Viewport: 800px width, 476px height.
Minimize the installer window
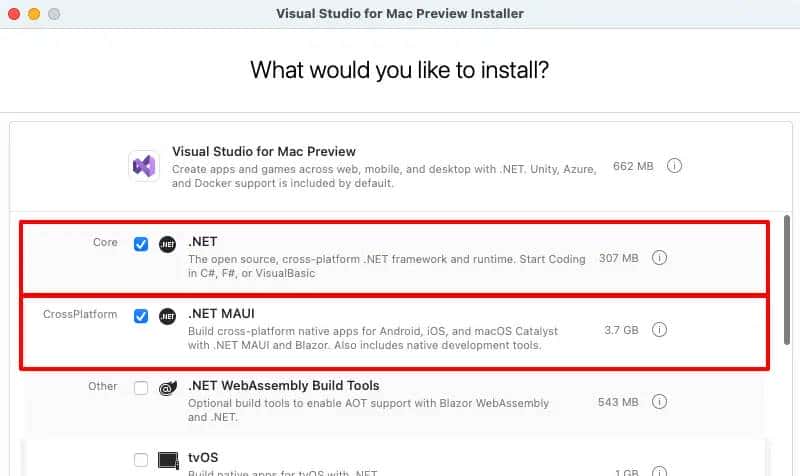pos(34,14)
